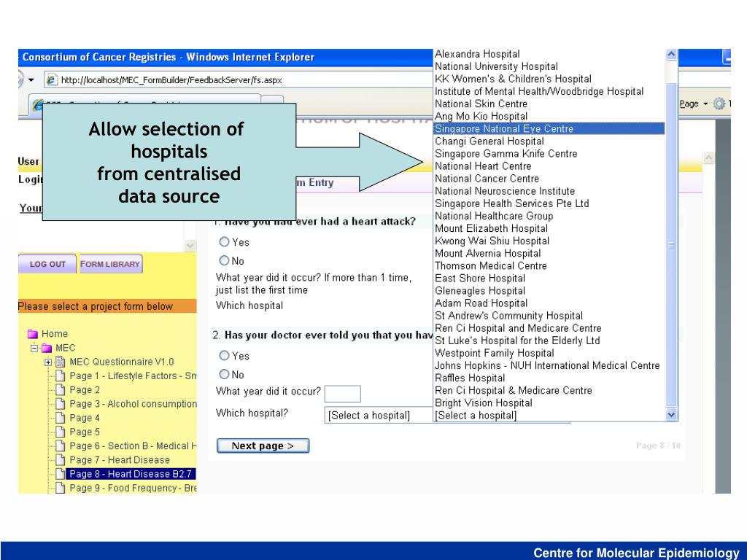Choose National Skin Centre entry
The height and width of the screenshot is (560, 747).
point(481,104)
